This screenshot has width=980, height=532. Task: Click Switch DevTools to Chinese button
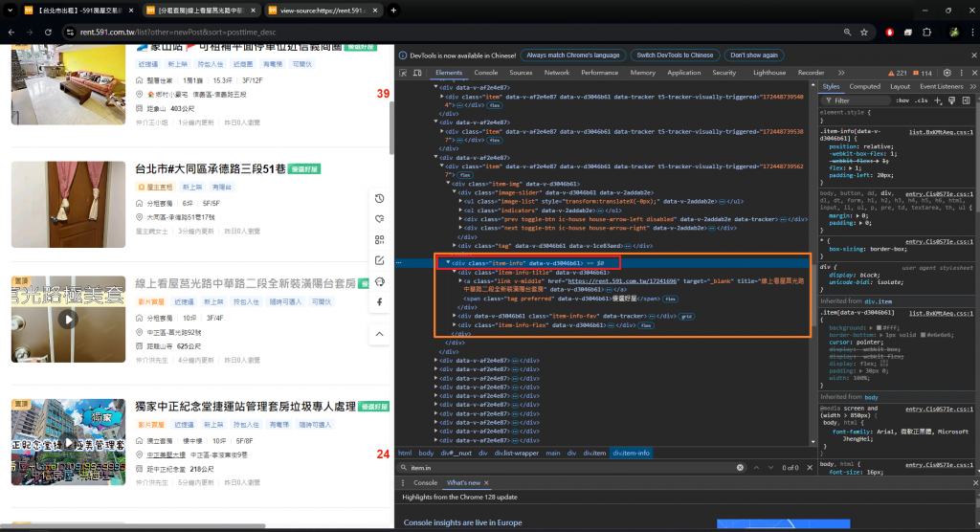[675, 55]
